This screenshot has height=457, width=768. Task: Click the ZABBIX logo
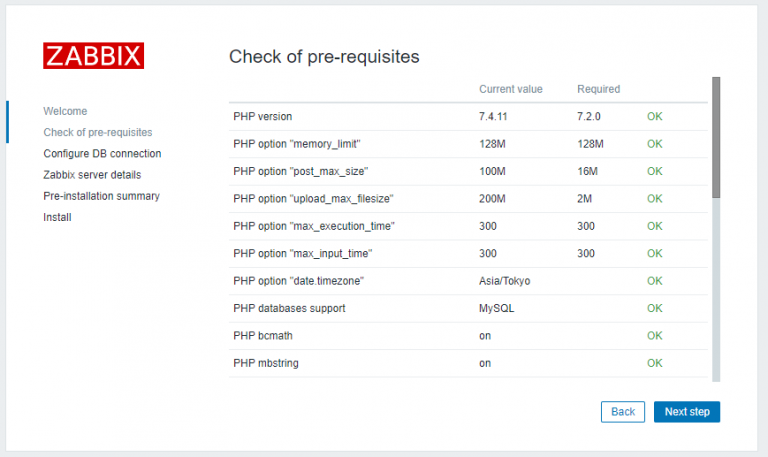tap(94, 56)
